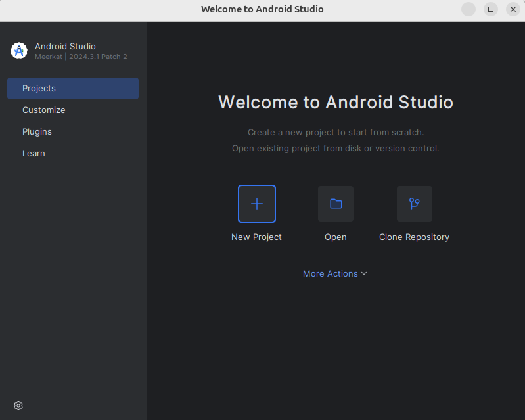Select the Projects tab

(73, 89)
